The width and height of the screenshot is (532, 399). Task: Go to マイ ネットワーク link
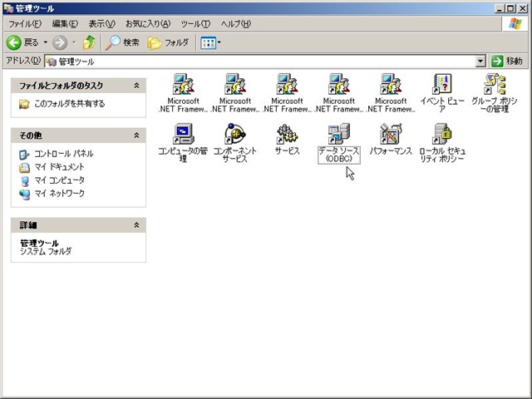point(59,194)
